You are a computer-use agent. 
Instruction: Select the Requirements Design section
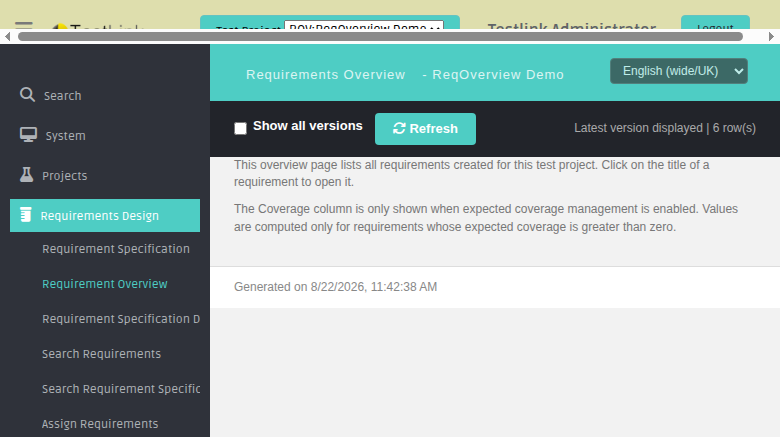[x=105, y=216]
